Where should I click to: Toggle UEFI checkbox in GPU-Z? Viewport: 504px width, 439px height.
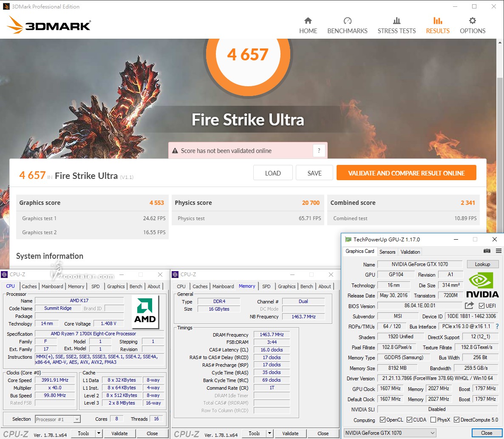pyautogui.click(x=481, y=306)
